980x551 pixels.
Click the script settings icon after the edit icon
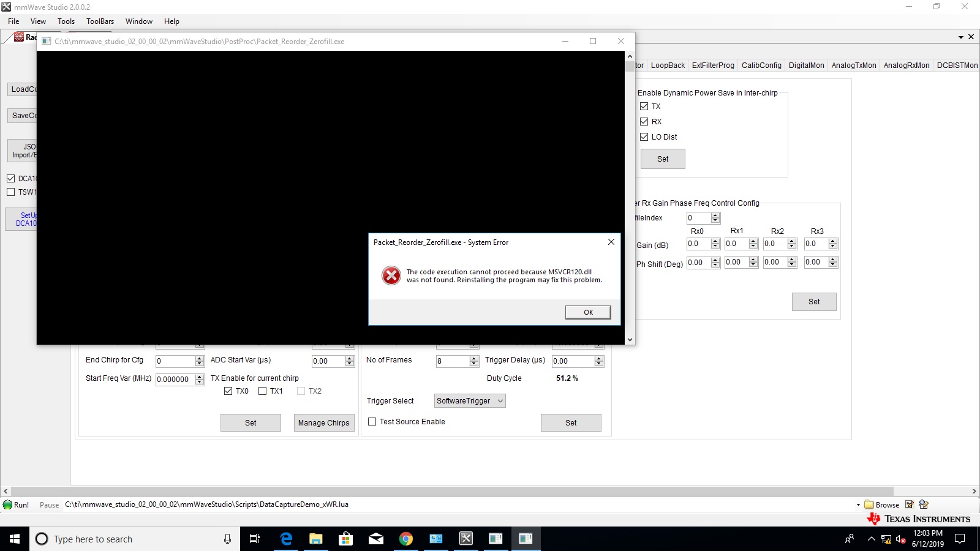(924, 504)
